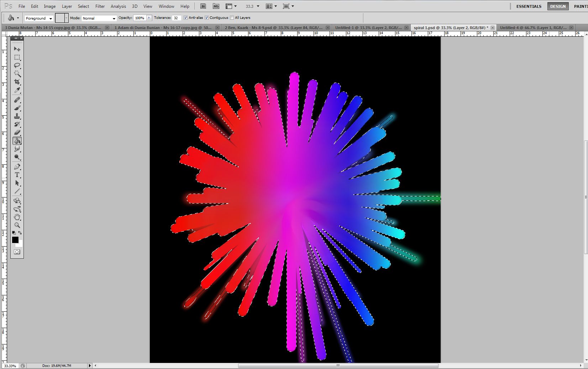Select the Line shape tool
The width and height of the screenshot is (588, 369).
(17, 191)
